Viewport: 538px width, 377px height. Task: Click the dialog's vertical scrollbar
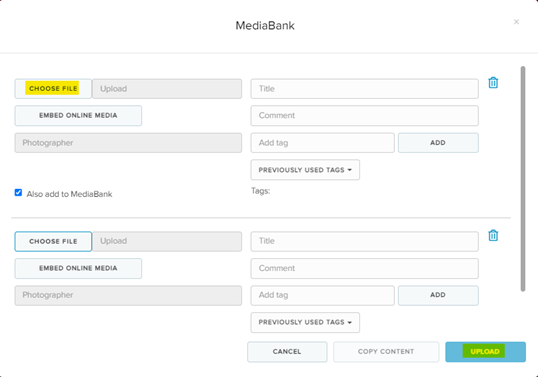click(523, 179)
